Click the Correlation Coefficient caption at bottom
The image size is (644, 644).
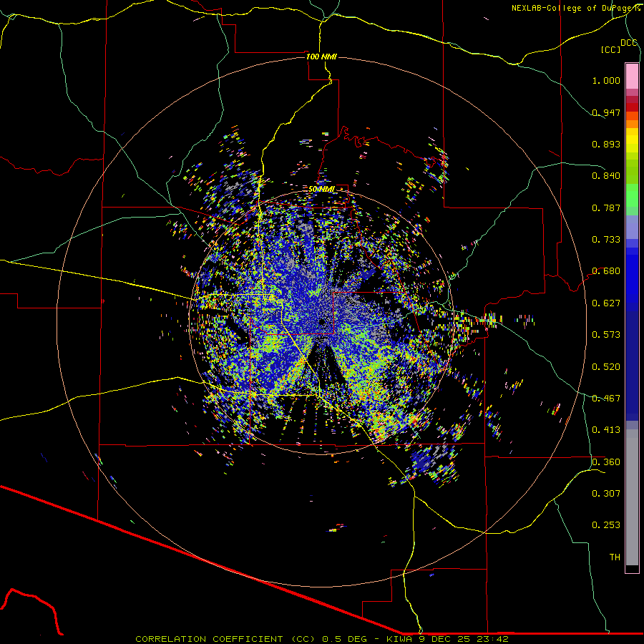point(321,639)
